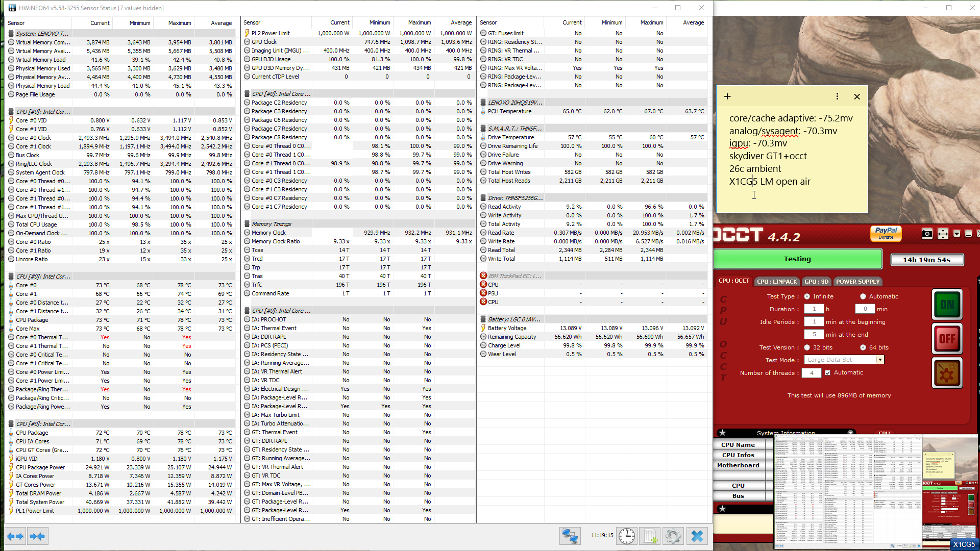Select the Automatic test type radio
The image size is (980, 551).
tap(863, 296)
